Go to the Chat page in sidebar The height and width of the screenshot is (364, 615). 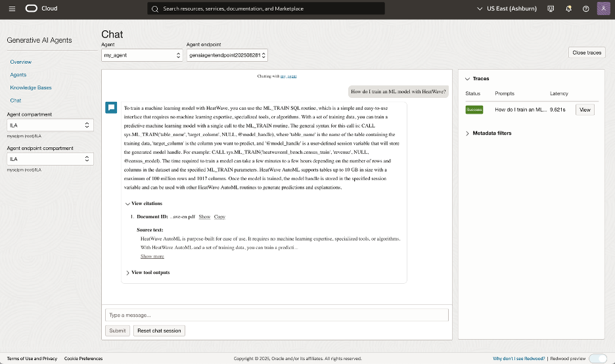16,101
